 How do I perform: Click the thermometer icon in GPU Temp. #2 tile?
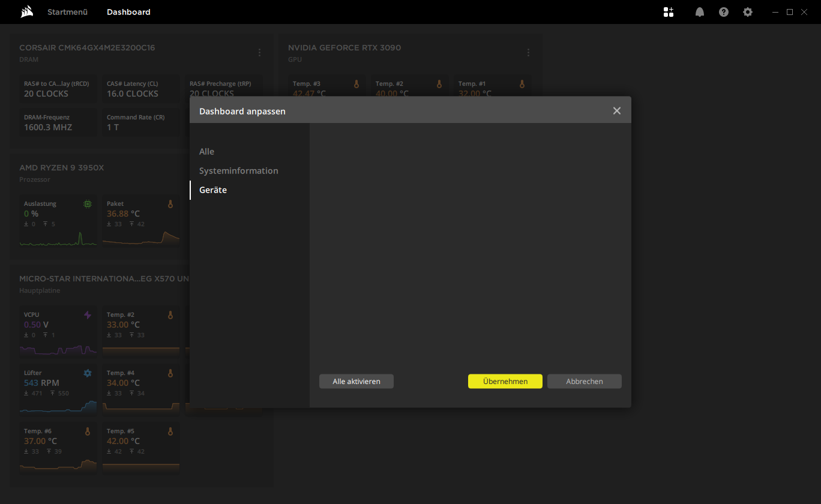(439, 84)
